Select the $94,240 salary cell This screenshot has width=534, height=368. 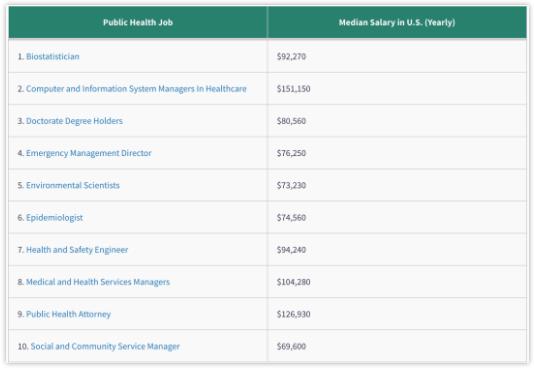click(291, 250)
